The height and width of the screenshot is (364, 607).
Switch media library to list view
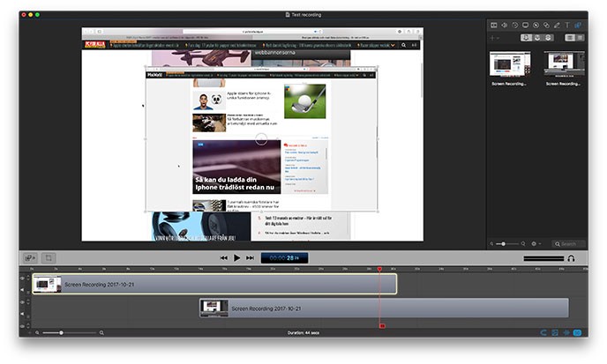click(x=580, y=38)
